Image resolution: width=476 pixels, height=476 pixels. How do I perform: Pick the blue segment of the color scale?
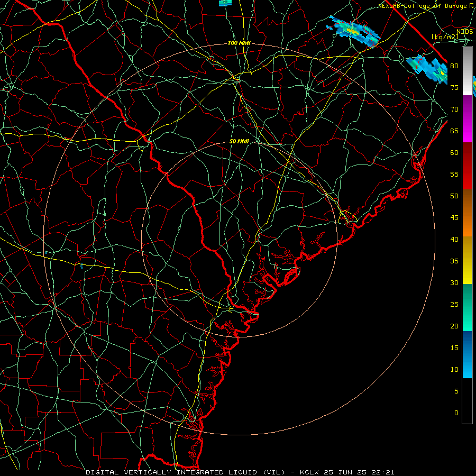467,354
